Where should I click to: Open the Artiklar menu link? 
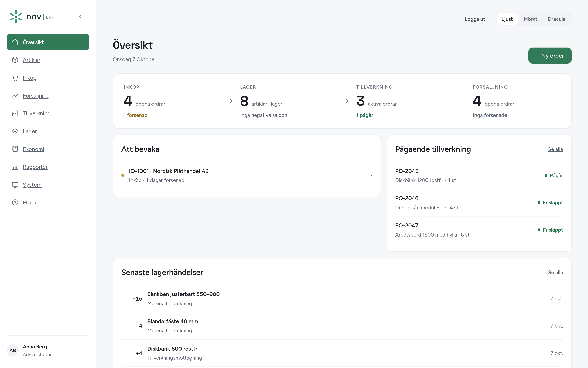pos(32,60)
